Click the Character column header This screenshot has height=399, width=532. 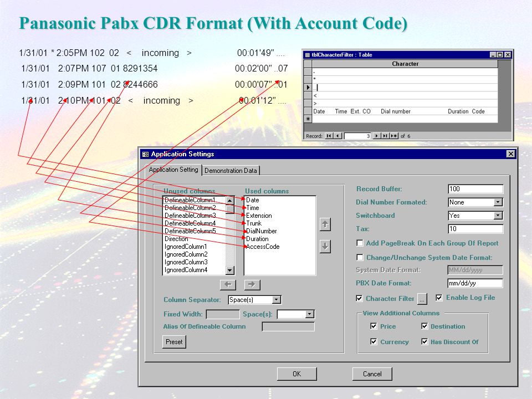[x=405, y=64]
